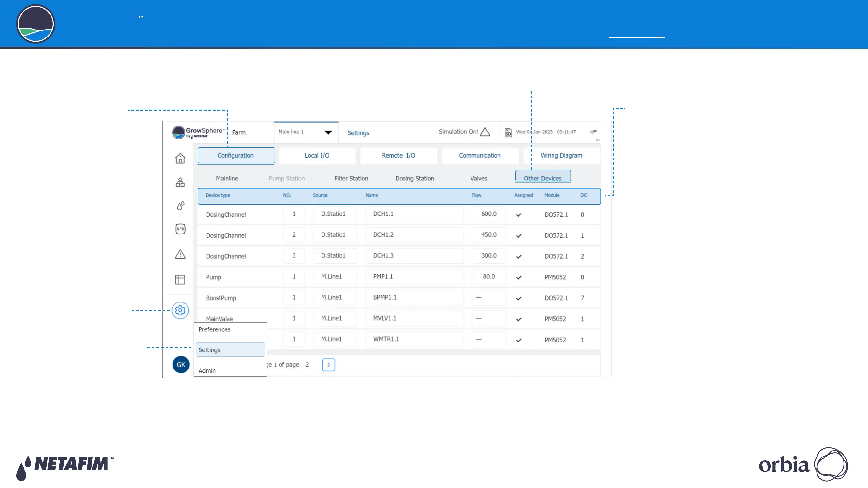Select the Valves sub-tab

[479, 178]
